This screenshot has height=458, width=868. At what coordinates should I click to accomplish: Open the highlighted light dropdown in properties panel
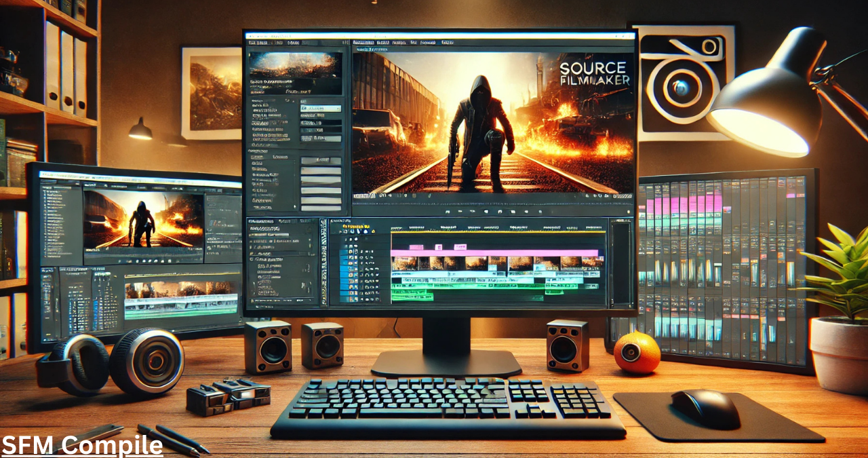321,109
